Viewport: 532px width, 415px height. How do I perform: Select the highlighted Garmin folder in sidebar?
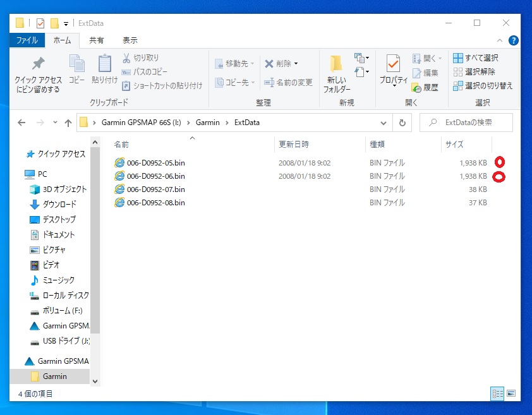coord(49,376)
